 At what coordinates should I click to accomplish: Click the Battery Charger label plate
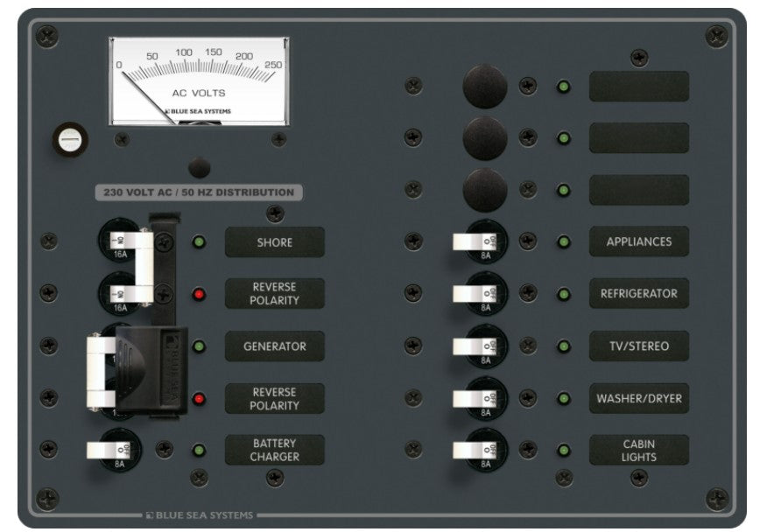pos(275,450)
